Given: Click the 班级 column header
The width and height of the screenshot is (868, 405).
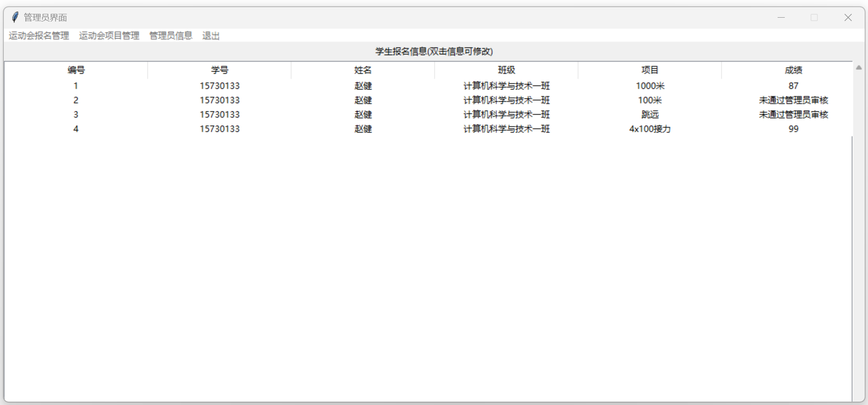Looking at the screenshot, I should click(x=506, y=70).
